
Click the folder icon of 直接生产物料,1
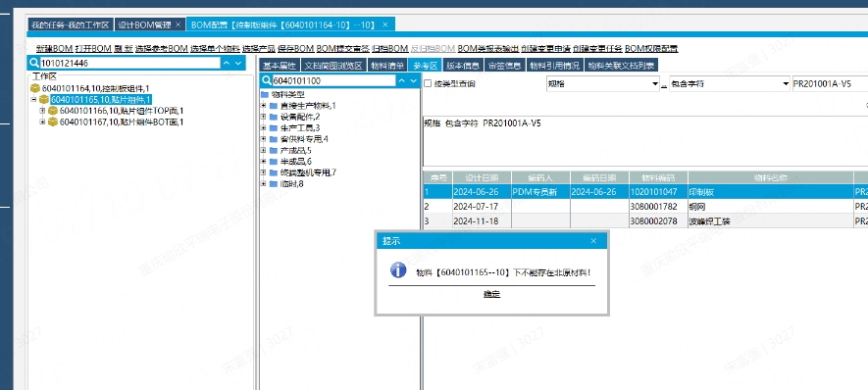[x=274, y=106]
